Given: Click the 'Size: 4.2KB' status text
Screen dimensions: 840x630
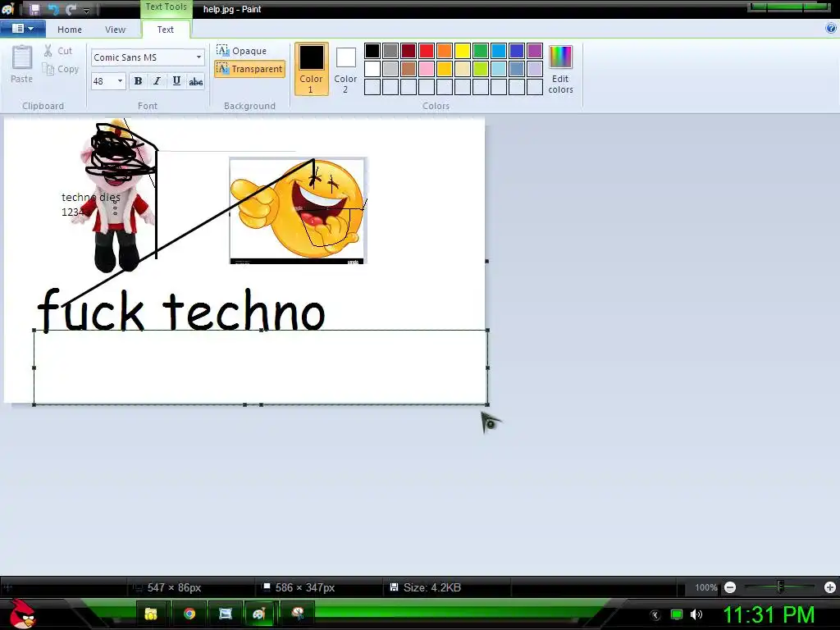Looking at the screenshot, I should tap(431, 587).
